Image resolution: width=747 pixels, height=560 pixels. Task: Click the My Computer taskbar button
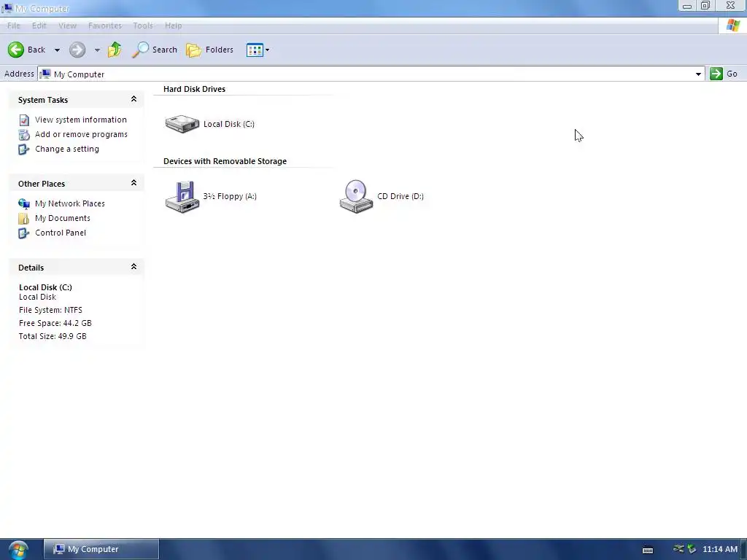click(101, 549)
